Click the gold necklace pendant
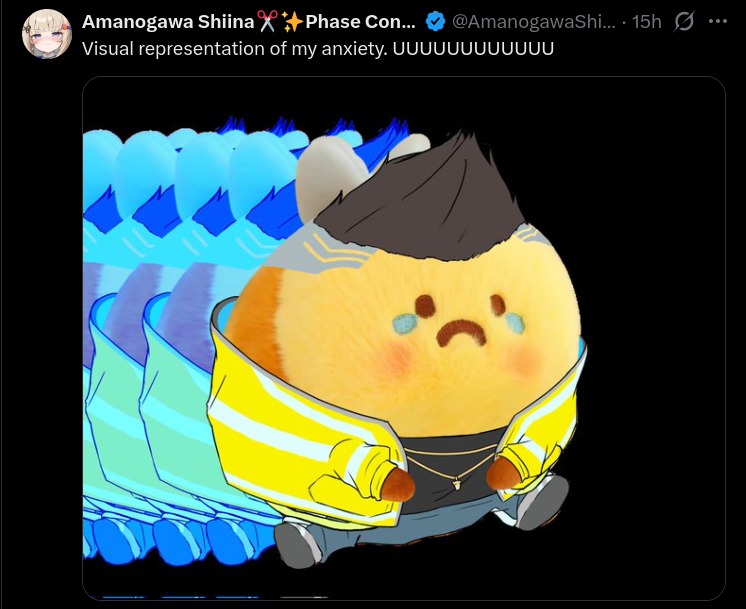 456,484
